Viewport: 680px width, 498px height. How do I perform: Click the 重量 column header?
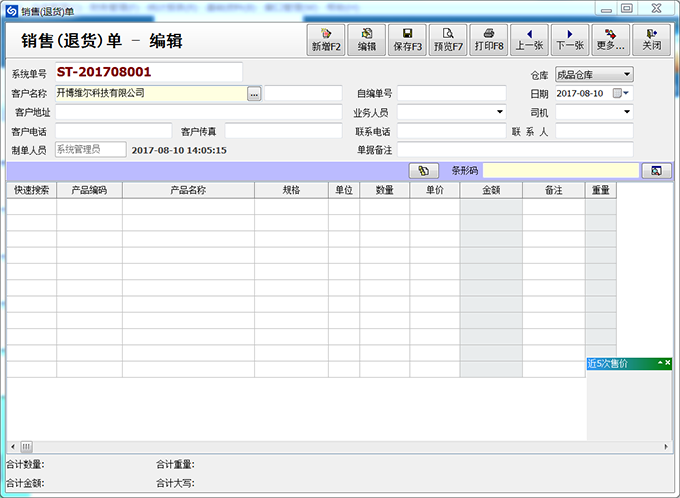point(601,190)
